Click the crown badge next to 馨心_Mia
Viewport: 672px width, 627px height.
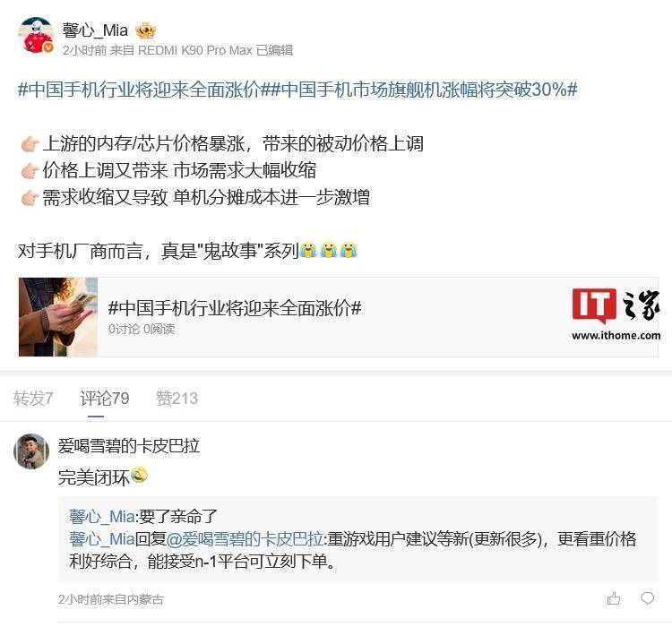click(x=145, y=30)
